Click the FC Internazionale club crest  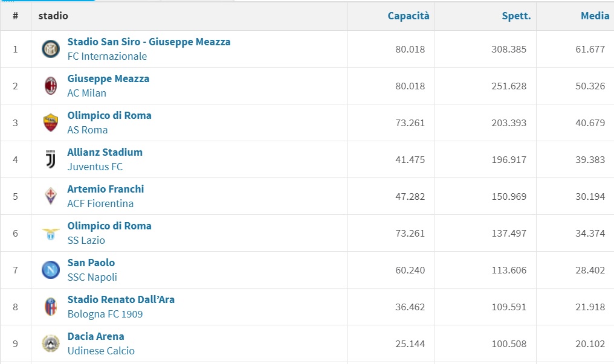tap(51, 49)
